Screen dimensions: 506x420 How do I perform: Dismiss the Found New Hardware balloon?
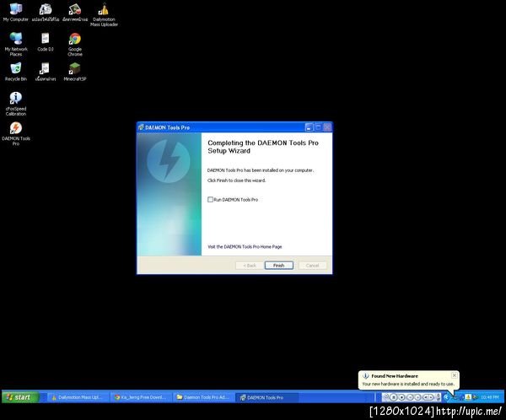[454, 375]
